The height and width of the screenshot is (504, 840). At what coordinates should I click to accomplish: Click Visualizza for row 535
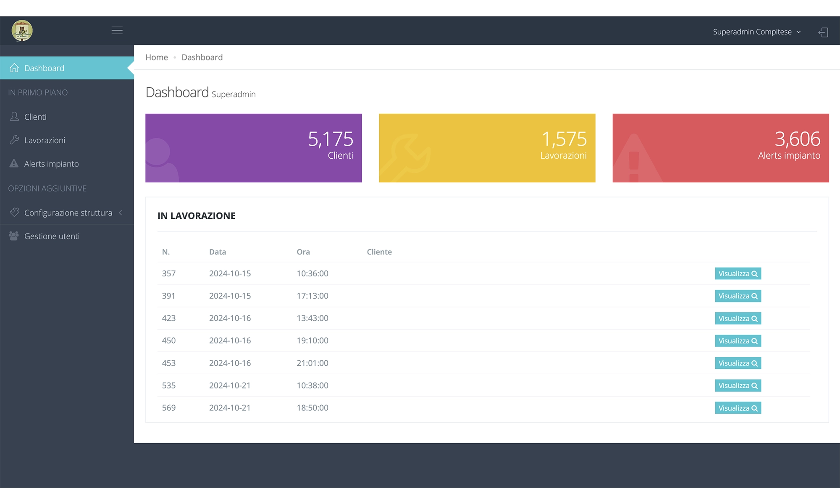click(x=738, y=386)
